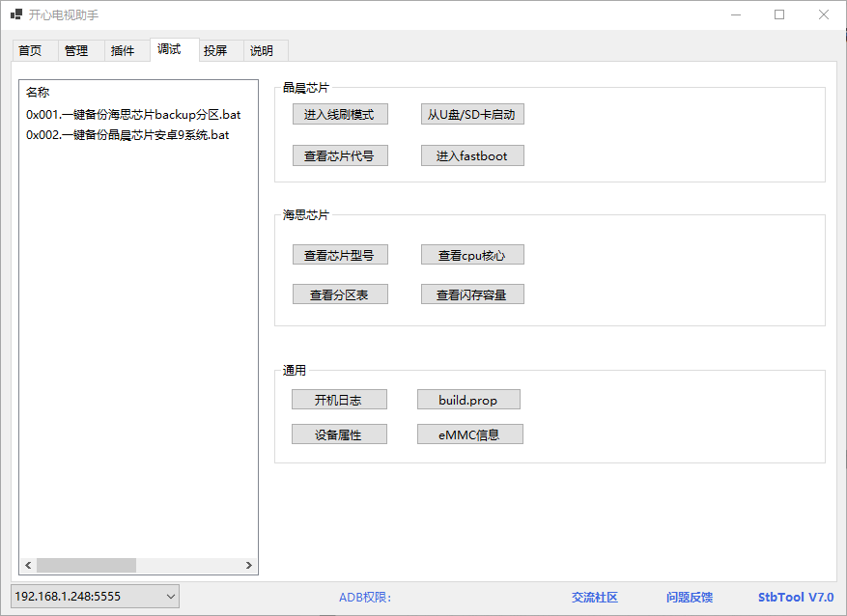Open the device IP address dropdown
Image resolution: width=847 pixels, height=616 pixels.
[x=95, y=597]
